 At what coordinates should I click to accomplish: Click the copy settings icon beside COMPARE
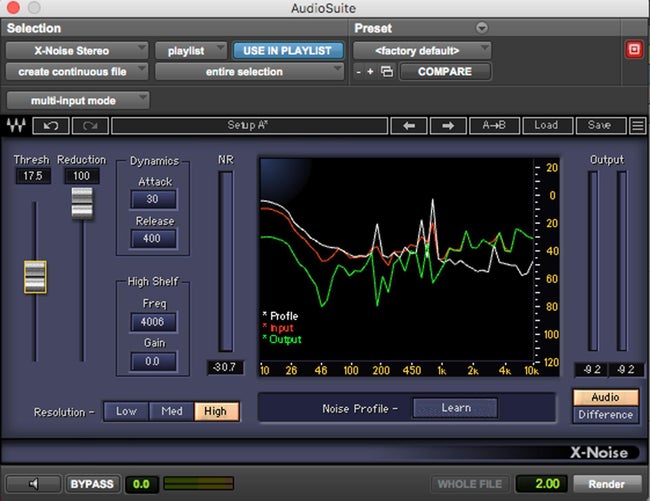pos(386,72)
